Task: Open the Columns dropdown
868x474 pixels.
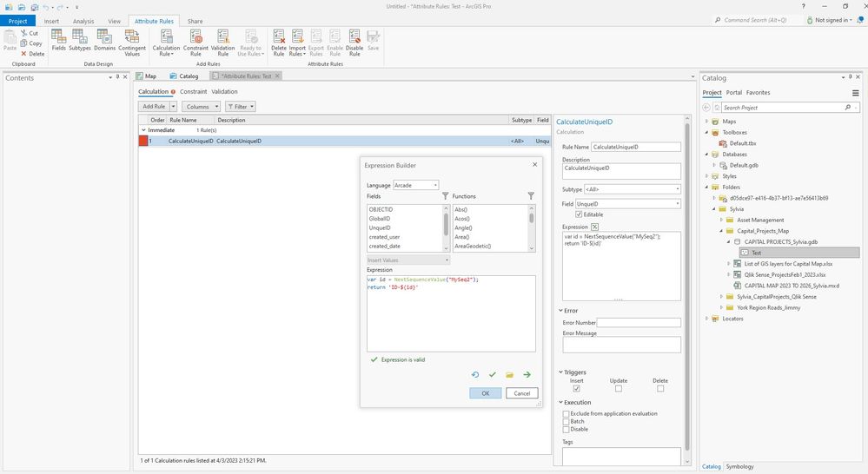Action: 201,106
